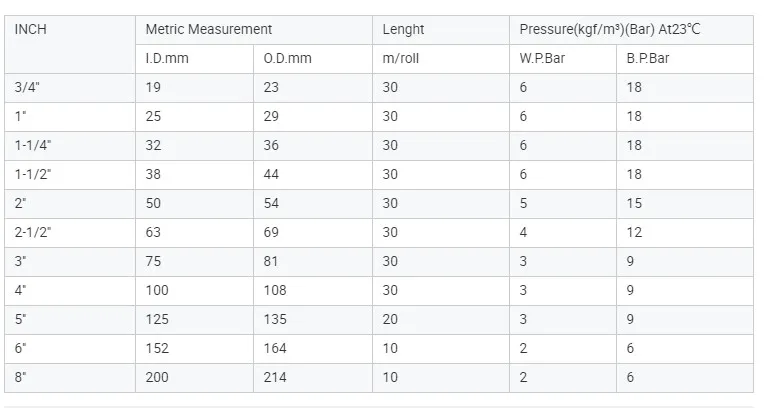This screenshot has width=765, height=408.
Task: Select the outer diameter value 214
Action: tap(275, 377)
